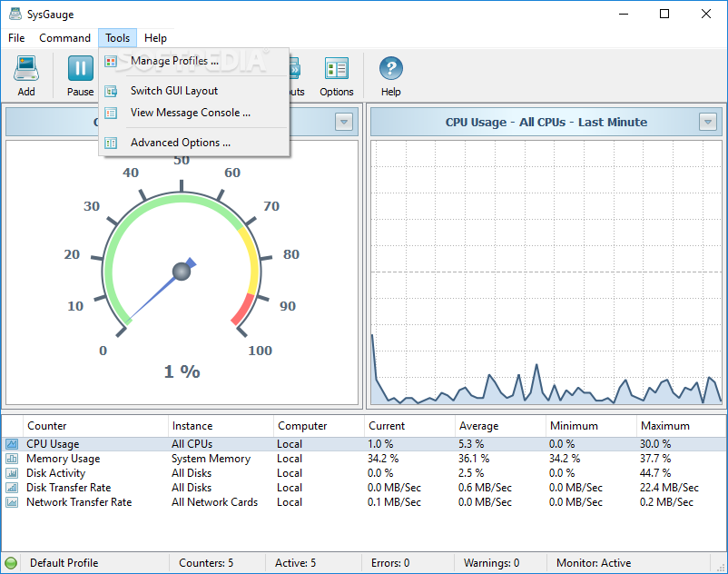Image resolution: width=728 pixels, height=574 pixels.
Task: Pause monitoring with the Pause icon
Action: 80,69
